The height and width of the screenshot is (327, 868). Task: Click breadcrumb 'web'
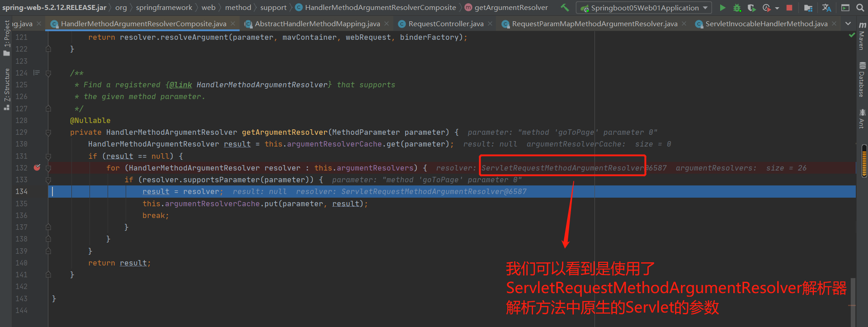pos(208,7)
